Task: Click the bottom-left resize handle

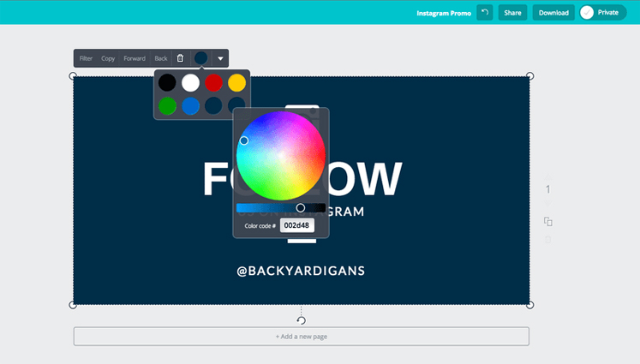Action: pyautogui.click(x=73, y=305)
